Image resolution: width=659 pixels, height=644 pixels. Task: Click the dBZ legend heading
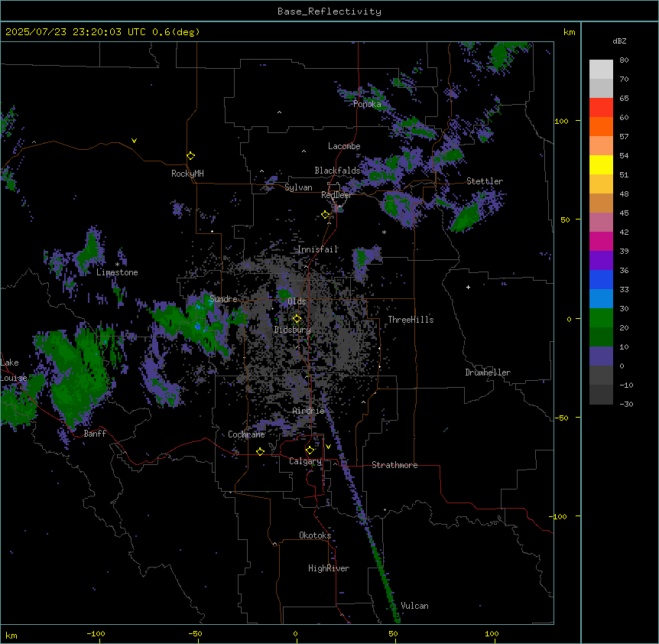point(619,41)
